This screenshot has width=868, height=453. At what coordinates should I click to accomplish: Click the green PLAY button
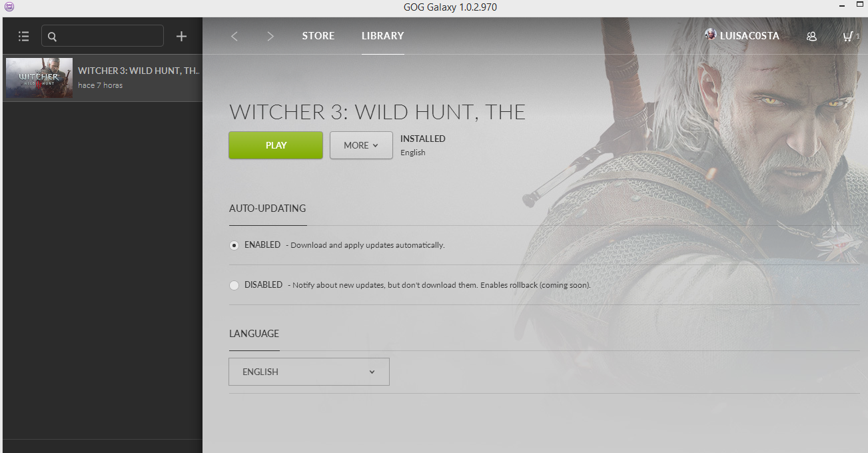[x=276, y=145]
